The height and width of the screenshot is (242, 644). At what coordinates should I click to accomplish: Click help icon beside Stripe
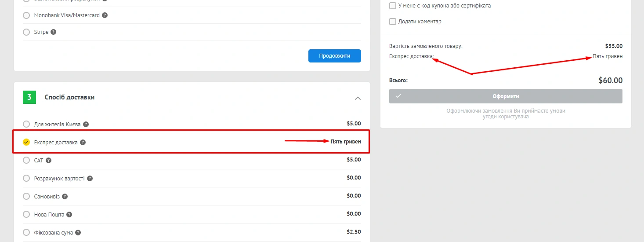point(53,32)
